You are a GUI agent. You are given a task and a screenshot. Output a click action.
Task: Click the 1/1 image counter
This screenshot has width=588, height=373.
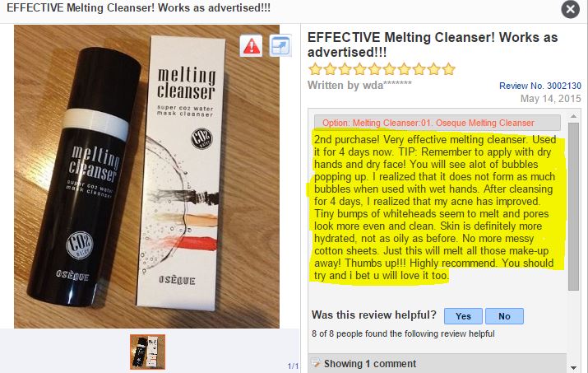point(293,366)
